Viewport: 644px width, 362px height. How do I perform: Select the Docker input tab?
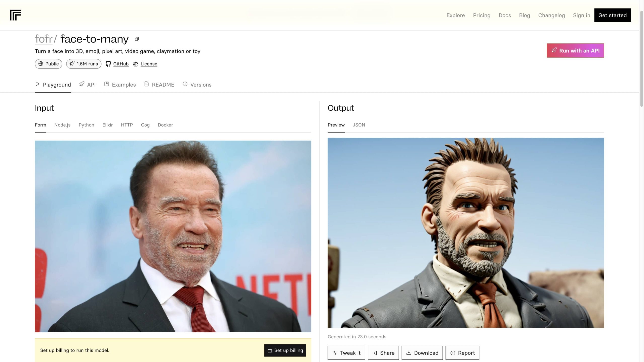tap(165, 125)
